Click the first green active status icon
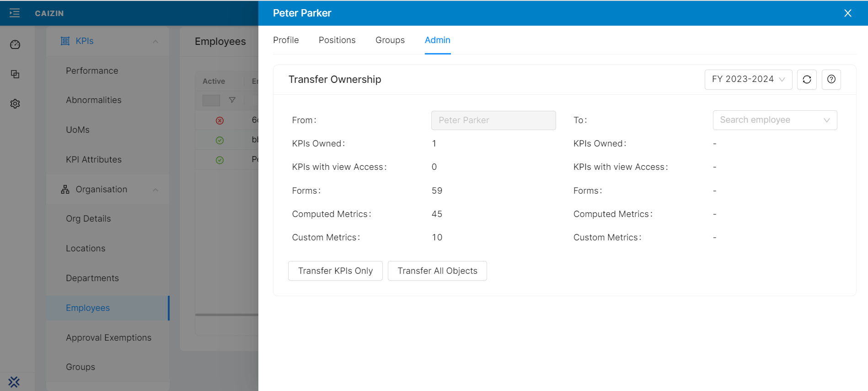 tap(220, 141)
